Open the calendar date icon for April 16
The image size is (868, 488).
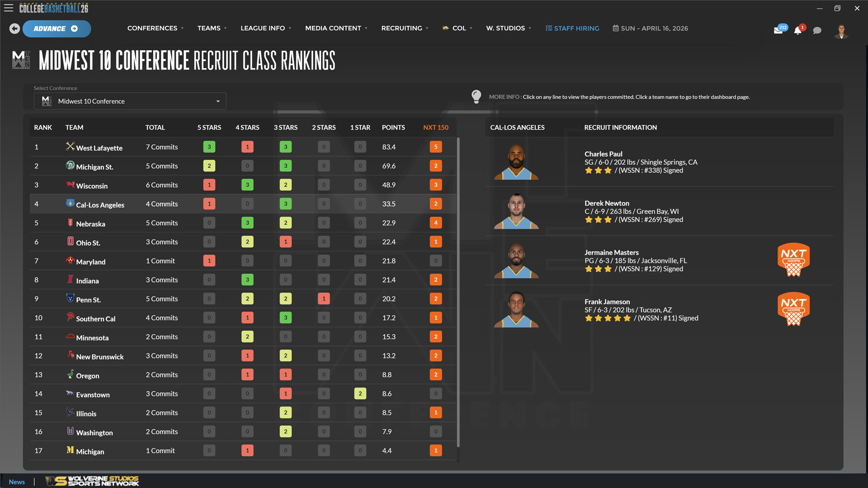pos(615,28)
